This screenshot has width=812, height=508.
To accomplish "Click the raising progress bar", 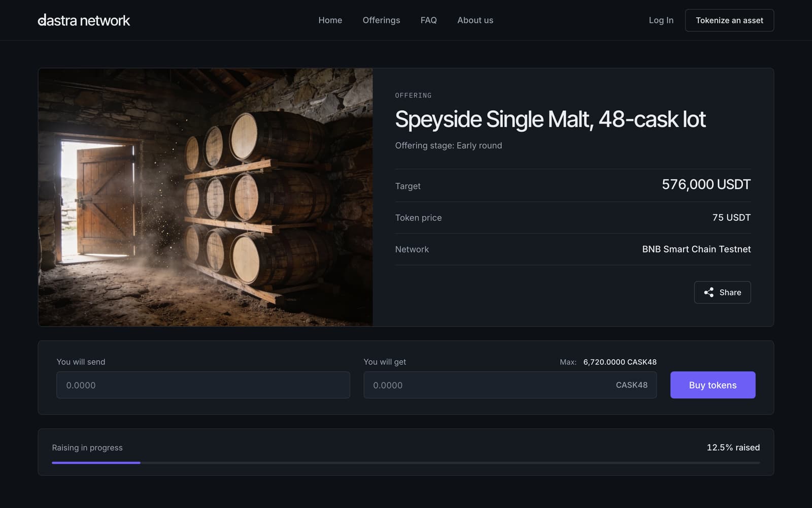I will (x=405, y=463).
